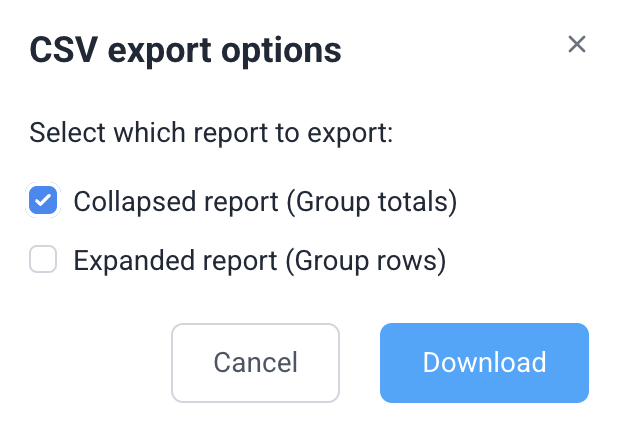The height and width of the screenshot is (430, 618).
Task: Hit the X in the dialog corner
Action: 576,44
